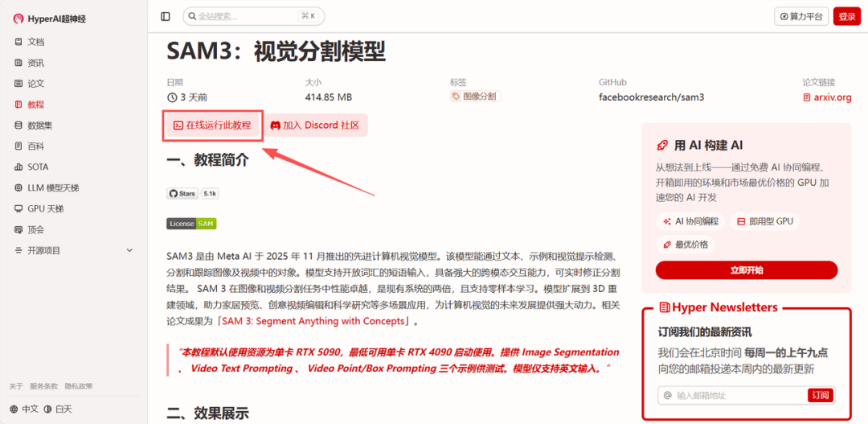Image resolution: width=868 pixels, height=424 pixels.
Task: Open 关于 footer link
Action: 16,386
